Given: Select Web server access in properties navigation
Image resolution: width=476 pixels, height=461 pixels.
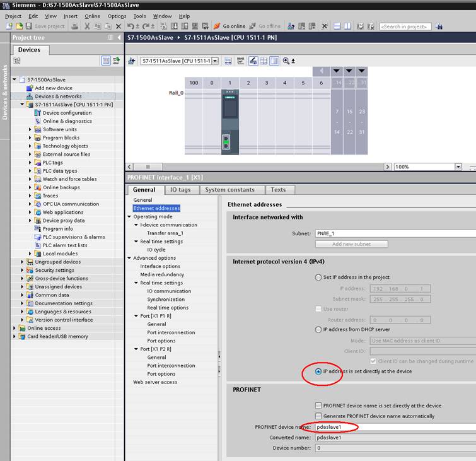Looking at the screenshot, I should click(155, 382).
